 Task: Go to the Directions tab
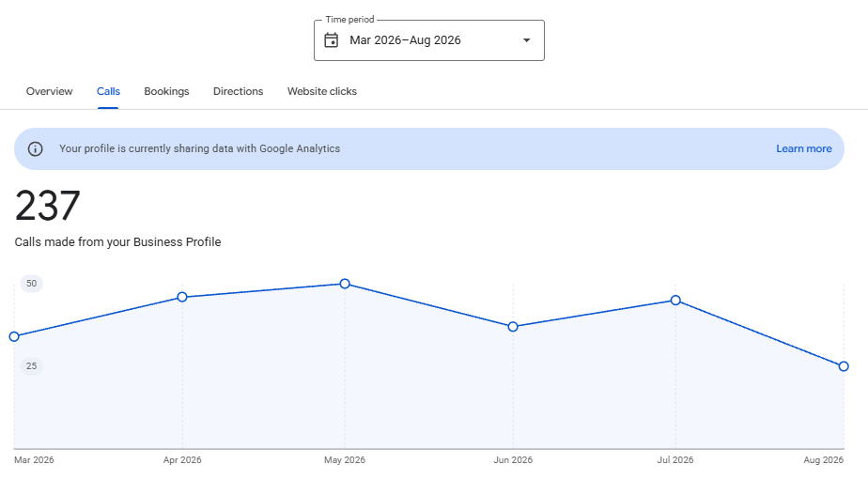pos(238,91)
